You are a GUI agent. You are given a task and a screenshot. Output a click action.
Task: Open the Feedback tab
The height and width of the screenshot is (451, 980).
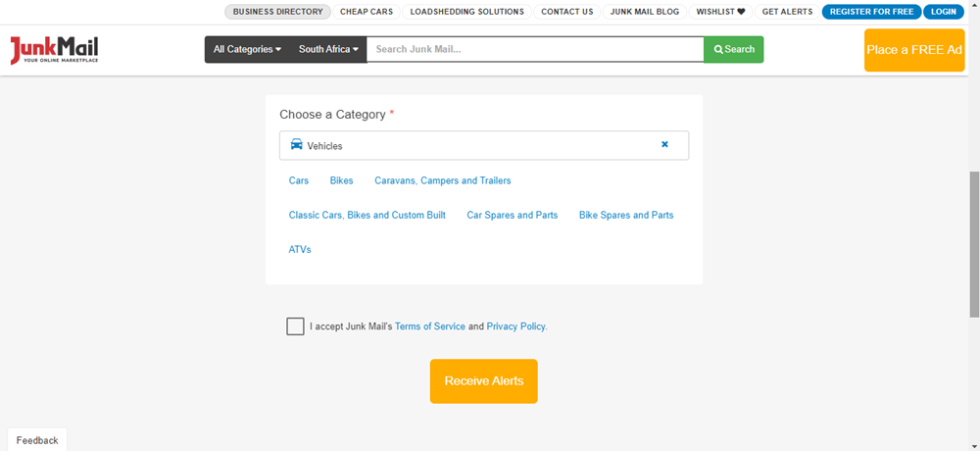pyautogui.click(x=37, y=440)
